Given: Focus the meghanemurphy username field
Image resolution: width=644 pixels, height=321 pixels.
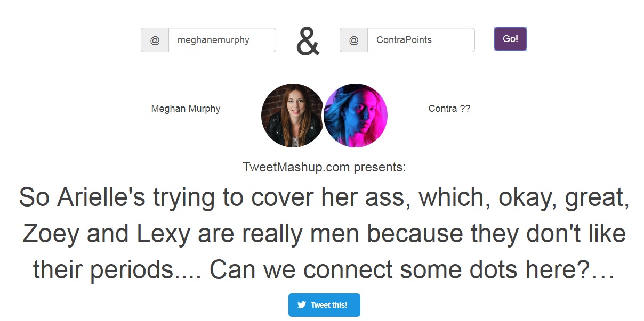Looking at the screenshot, I should 222,40.
